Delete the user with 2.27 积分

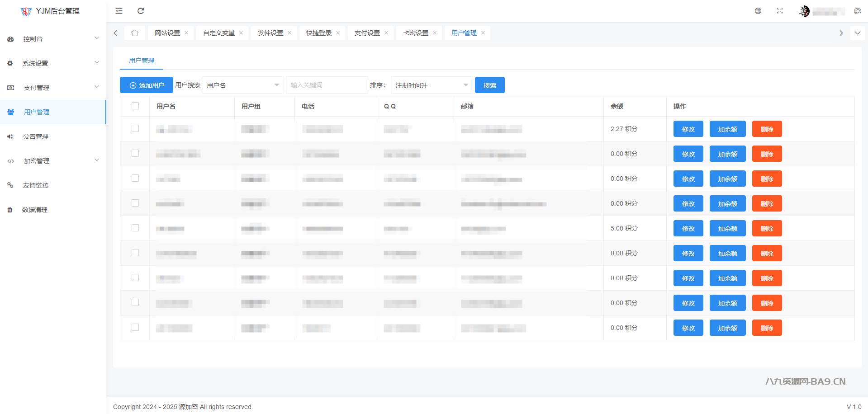767,129
